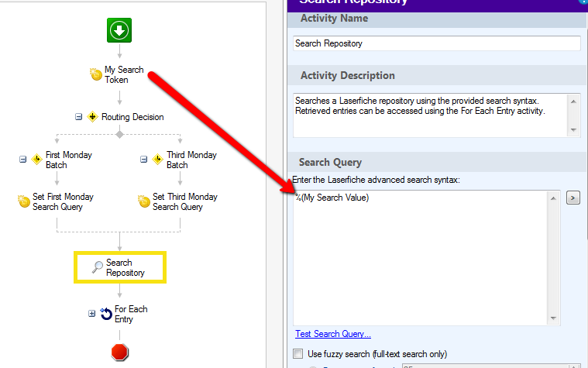This screenshot has height=368, width=588.
Task: Collapse the Routing Decision activity
Action: click(78, 117)
